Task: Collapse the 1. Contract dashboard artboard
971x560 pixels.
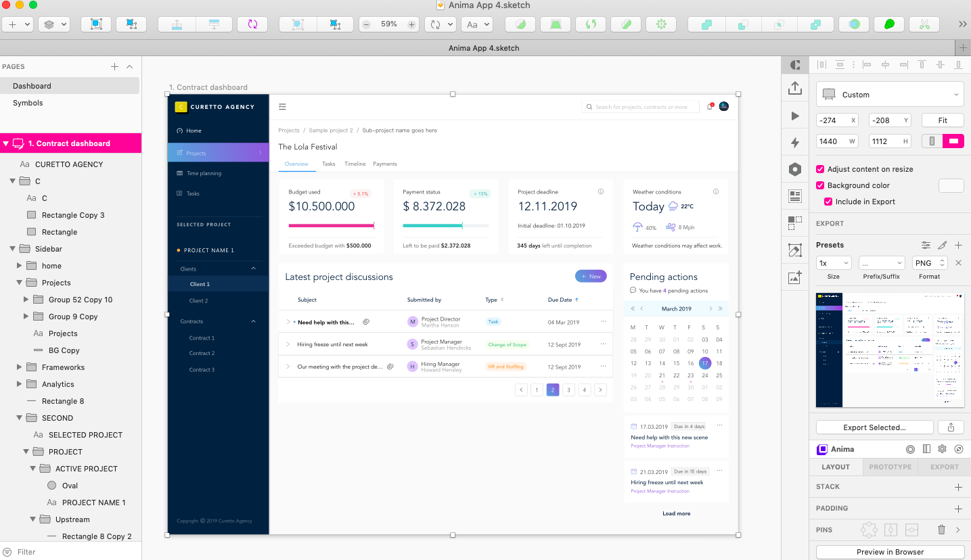Action: pyautogui.click(x=5, y=143)
